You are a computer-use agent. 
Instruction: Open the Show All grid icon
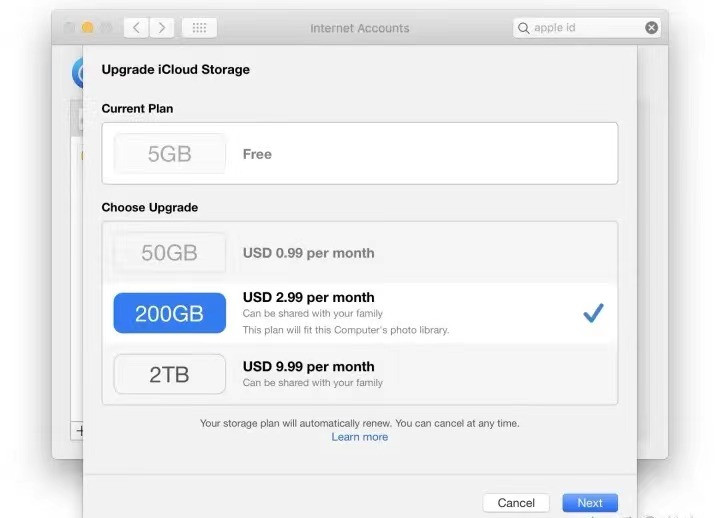point(199,28)
